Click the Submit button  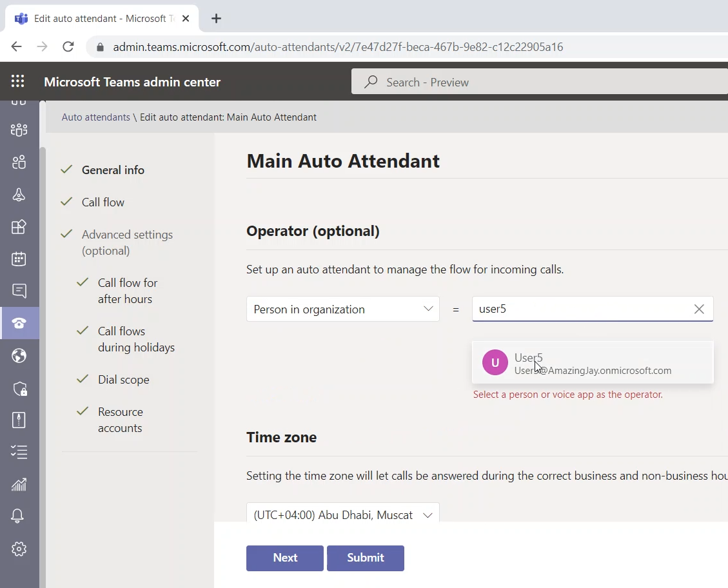click(365, 558)
